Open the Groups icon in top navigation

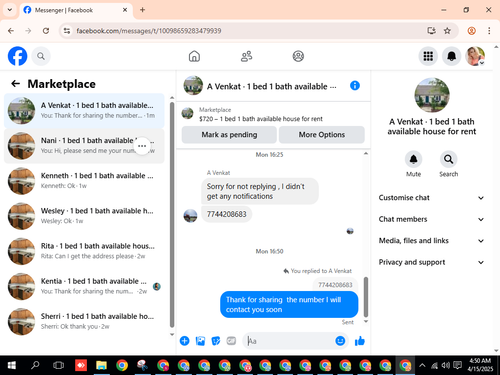298,56
